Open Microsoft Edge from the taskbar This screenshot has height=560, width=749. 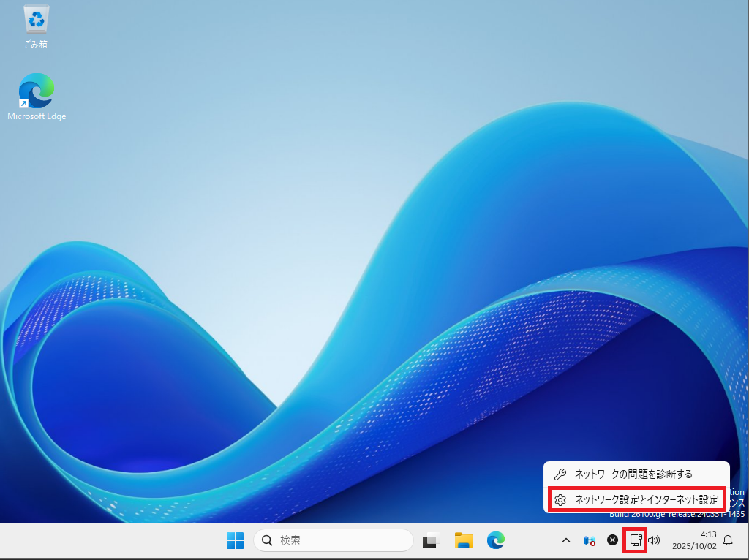496,540
